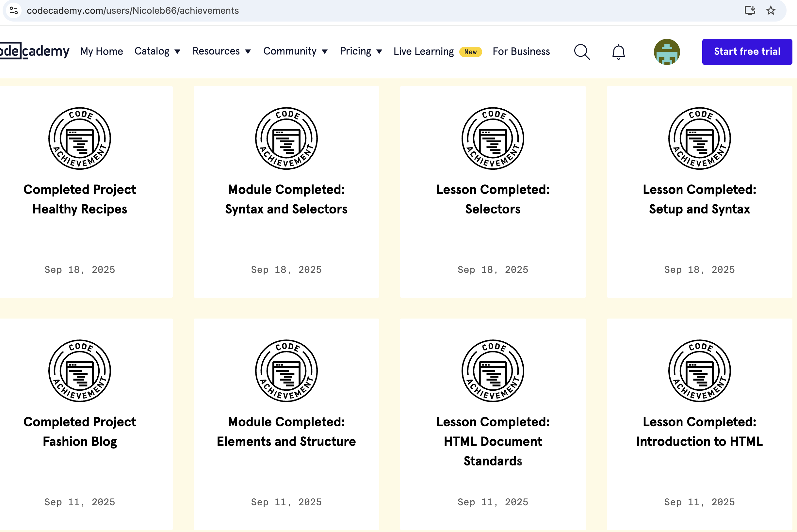Click Codecademy logo in navbar

[34, 51]
